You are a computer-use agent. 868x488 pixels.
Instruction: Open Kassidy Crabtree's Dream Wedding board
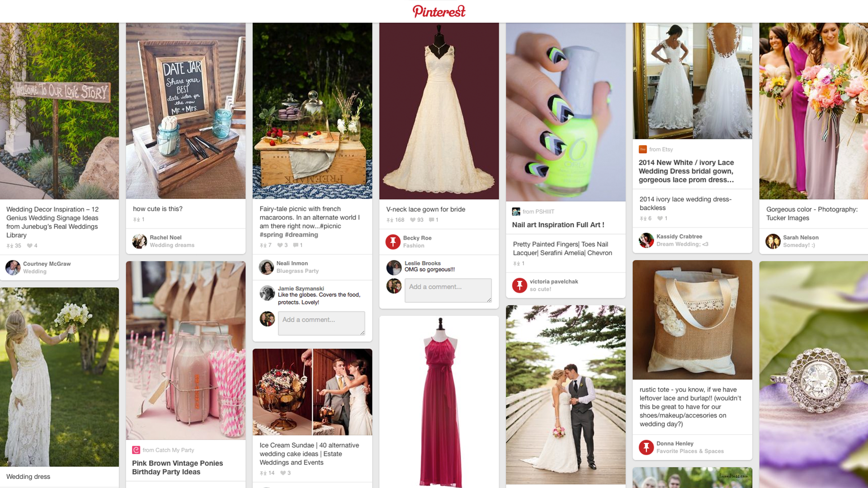pos(682,244)
